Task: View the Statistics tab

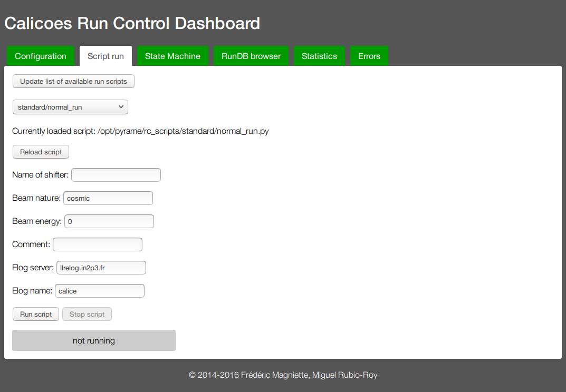Action: [319, 56]
